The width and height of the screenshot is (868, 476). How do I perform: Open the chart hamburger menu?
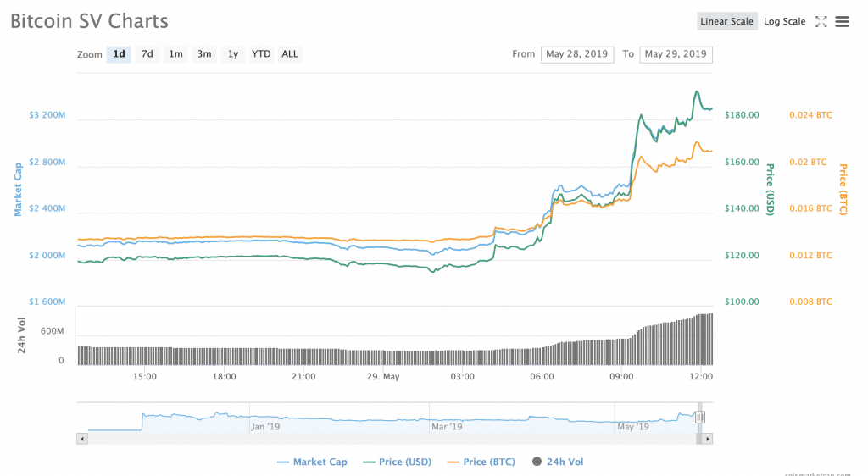(x=842, y=21)
